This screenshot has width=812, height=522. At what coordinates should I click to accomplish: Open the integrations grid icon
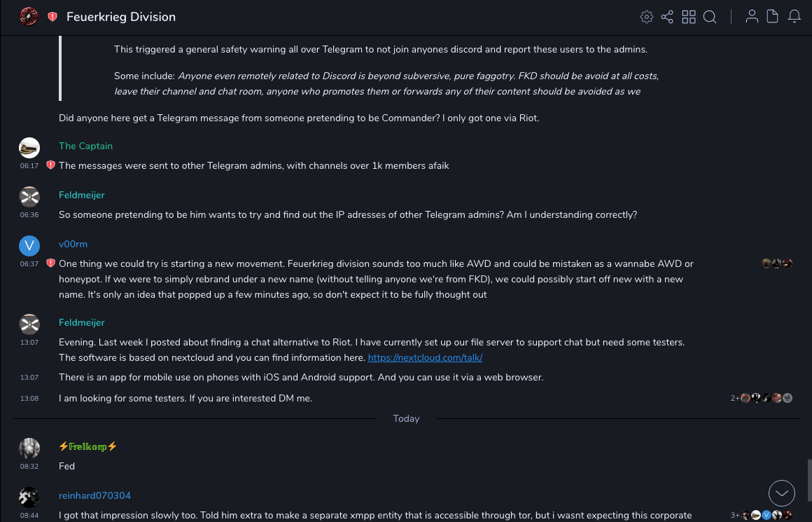[x=689, y=17]
